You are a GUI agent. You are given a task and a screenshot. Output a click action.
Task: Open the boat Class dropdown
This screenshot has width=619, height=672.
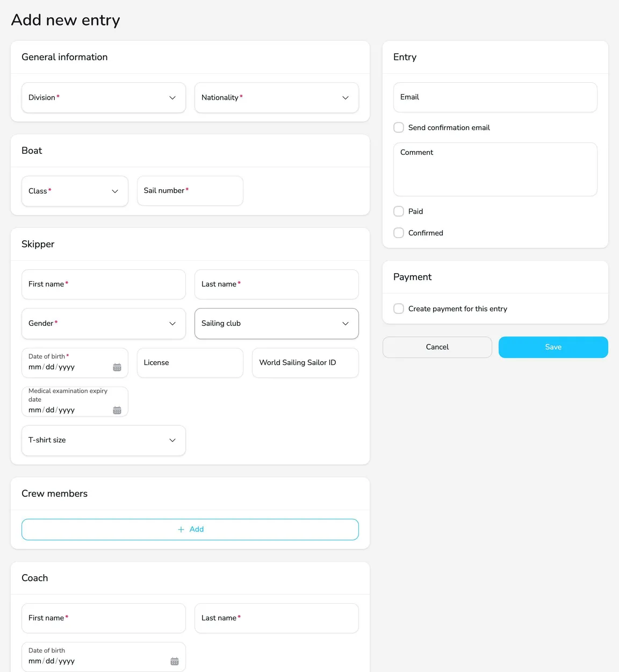(75, 191)
